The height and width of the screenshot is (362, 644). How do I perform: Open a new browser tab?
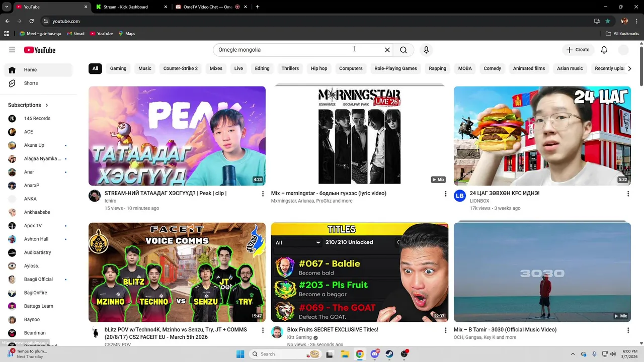coord(258,7)
